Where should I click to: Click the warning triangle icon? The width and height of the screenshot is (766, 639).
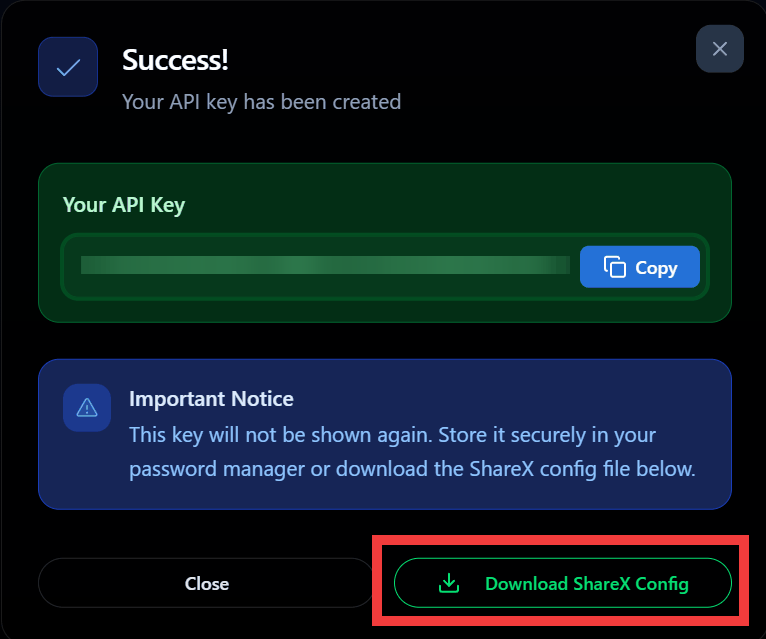pyautogui.click(x=87, y=407)
